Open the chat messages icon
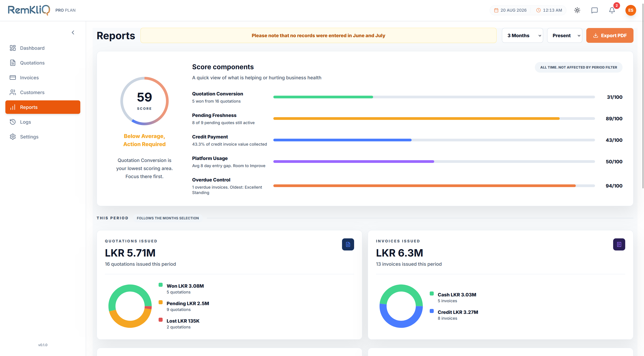 click(x=594, y=10)
